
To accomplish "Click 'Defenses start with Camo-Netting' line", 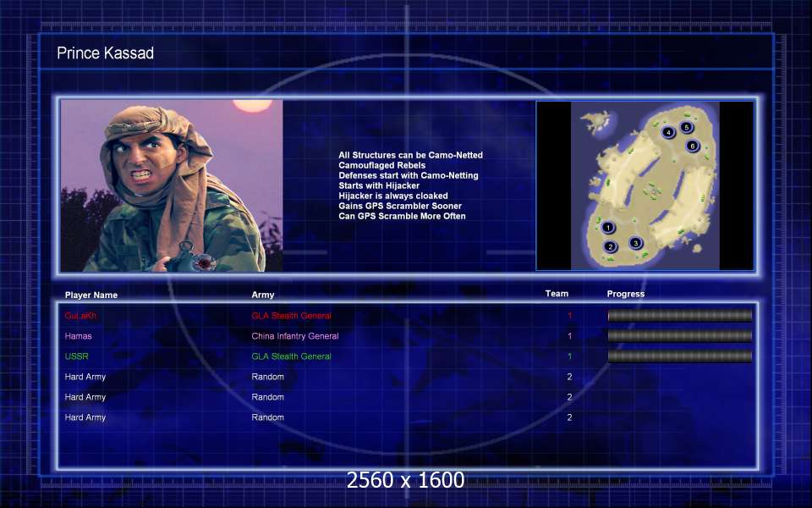I will point(409,175).
